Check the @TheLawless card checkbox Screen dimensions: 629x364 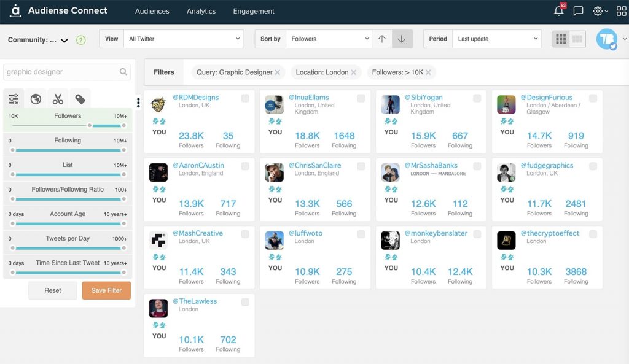[245, 302]
